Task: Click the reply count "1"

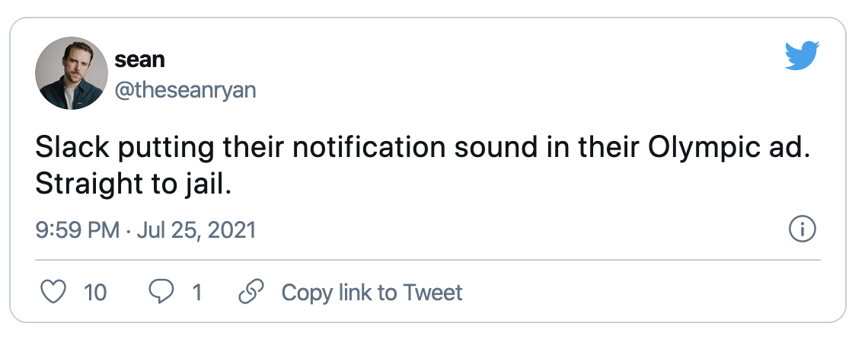Action: tap(197, 292)
